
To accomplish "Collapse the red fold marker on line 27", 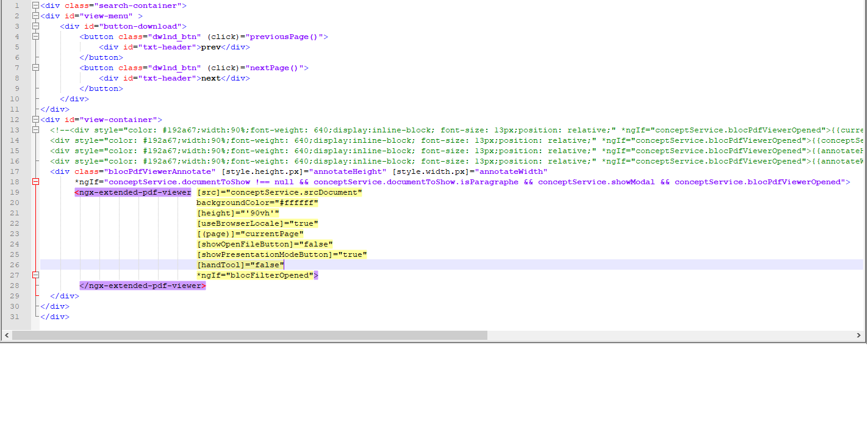I will [x=35, y=275].
